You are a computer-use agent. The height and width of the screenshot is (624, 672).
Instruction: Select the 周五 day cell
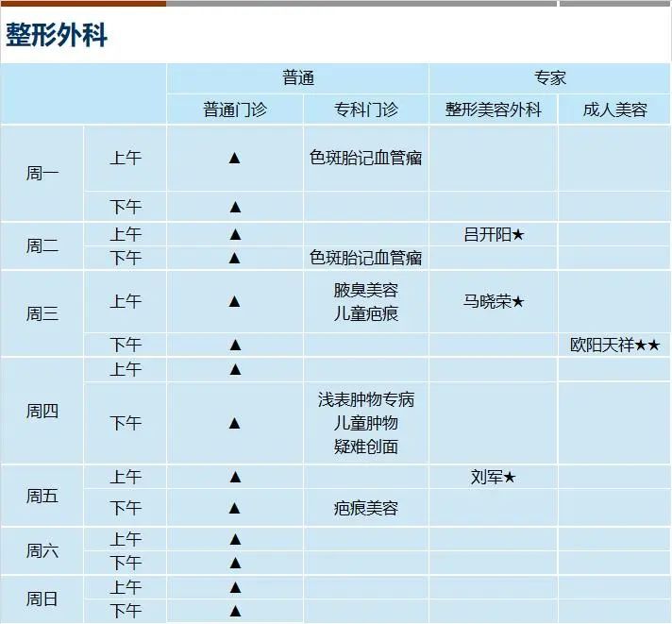pos(42,496)
